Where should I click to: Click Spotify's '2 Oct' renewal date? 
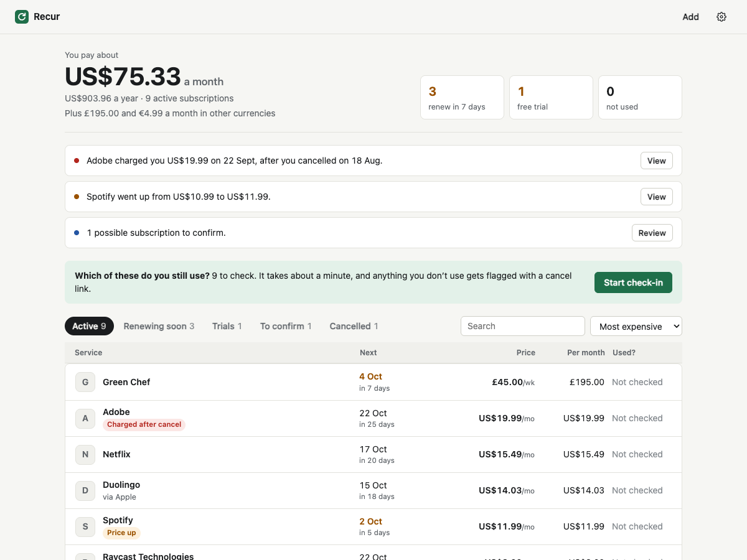pyautogui.click(x=370, y=521)
